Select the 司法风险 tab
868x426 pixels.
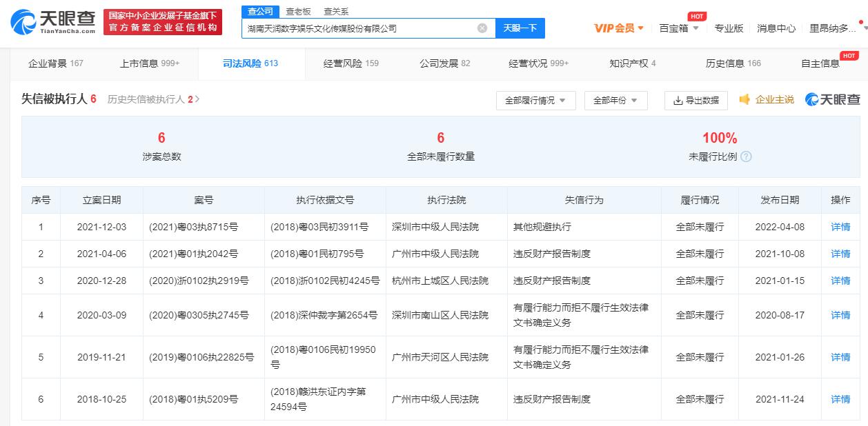(250, 63)
